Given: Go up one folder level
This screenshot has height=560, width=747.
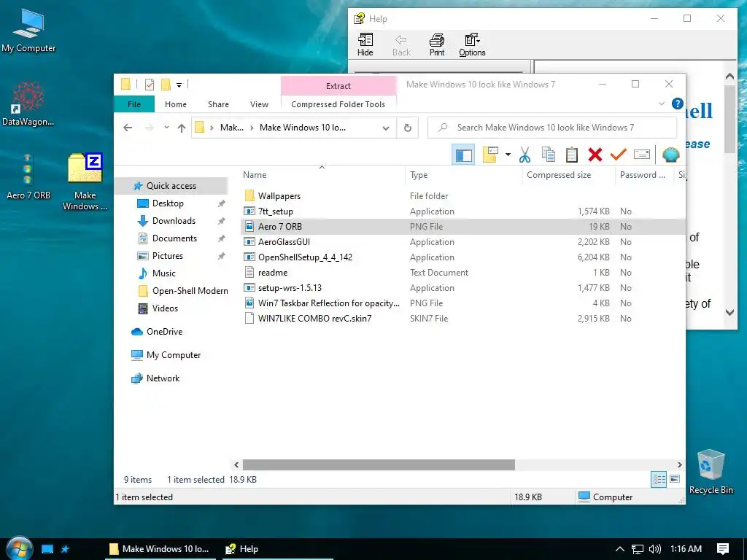Looking at the screenshot, I should click(182, 128).
